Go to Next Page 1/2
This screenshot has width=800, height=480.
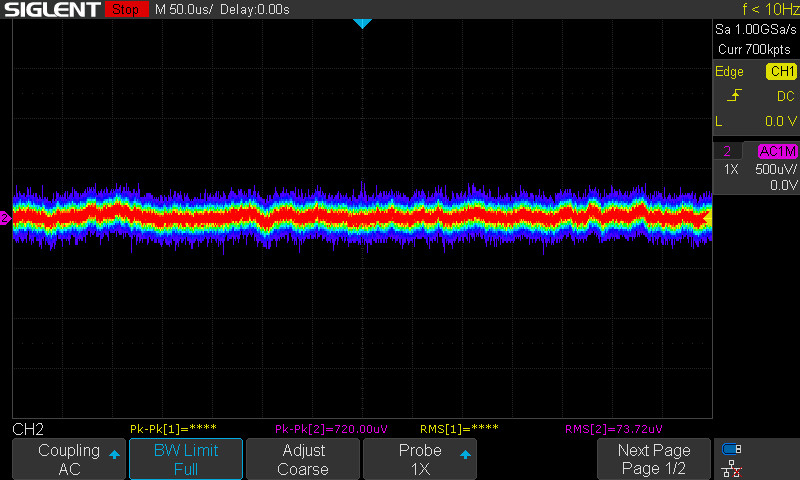pyautogui.click(x=654, y=459)
